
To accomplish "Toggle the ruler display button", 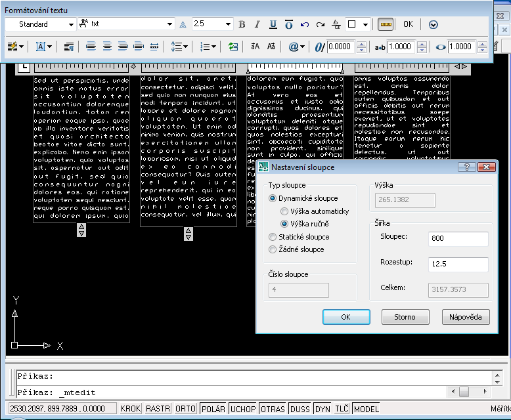I will (386, 24).
